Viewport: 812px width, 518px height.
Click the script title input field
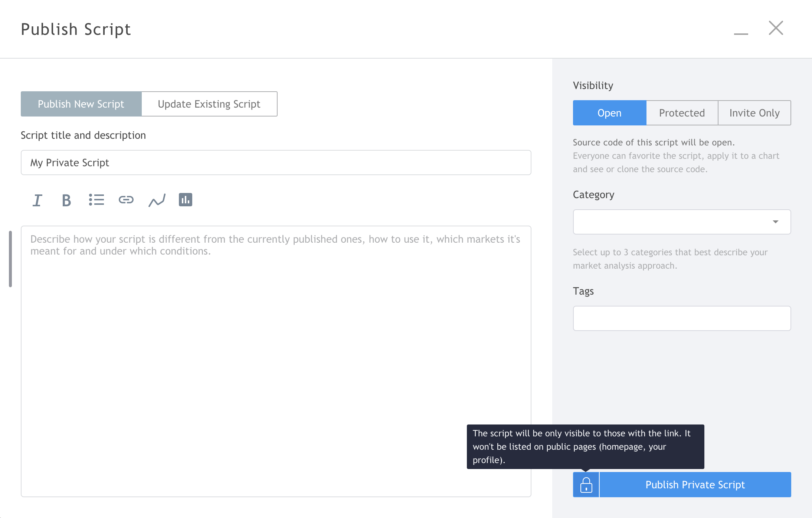click(275, 163)
